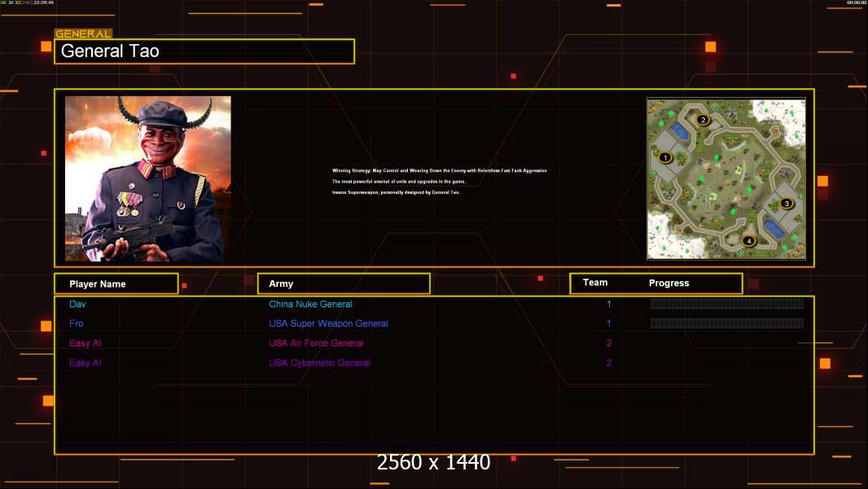The image size is (868, 489).
Task: Click the Progress column header
Action: (669, 283)
